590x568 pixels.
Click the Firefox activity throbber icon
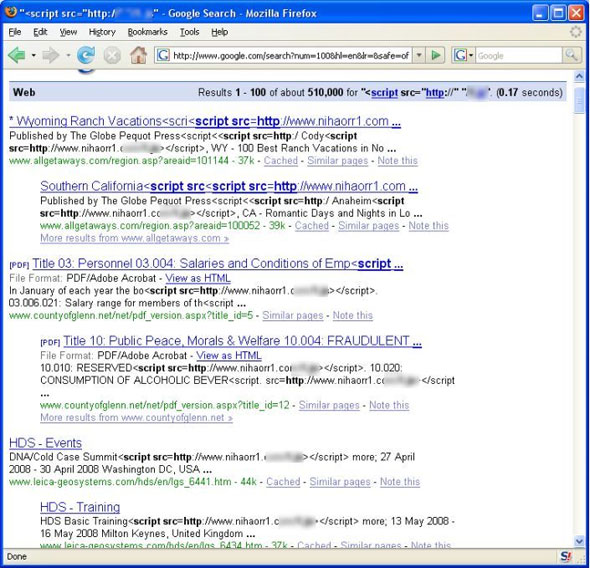[575, 32]
